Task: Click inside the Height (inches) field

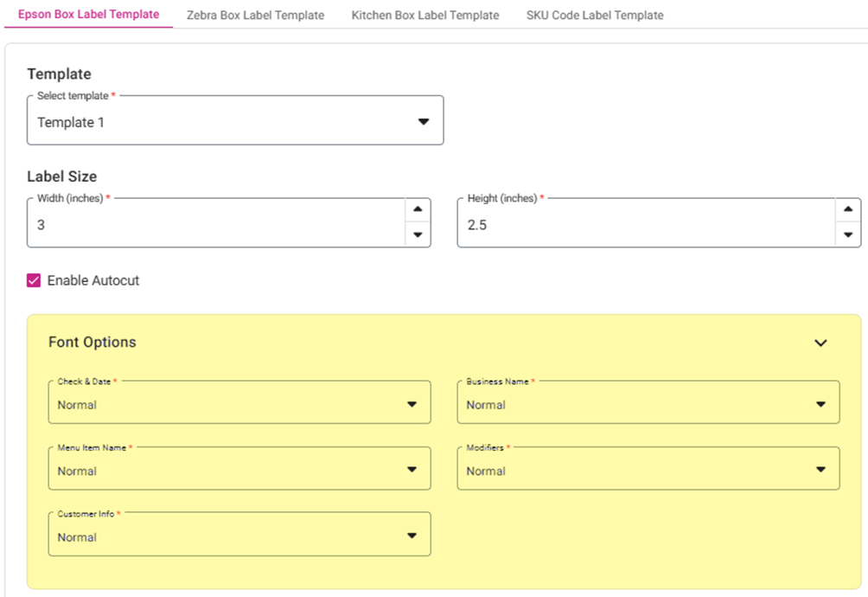Action: pos(644,225)
